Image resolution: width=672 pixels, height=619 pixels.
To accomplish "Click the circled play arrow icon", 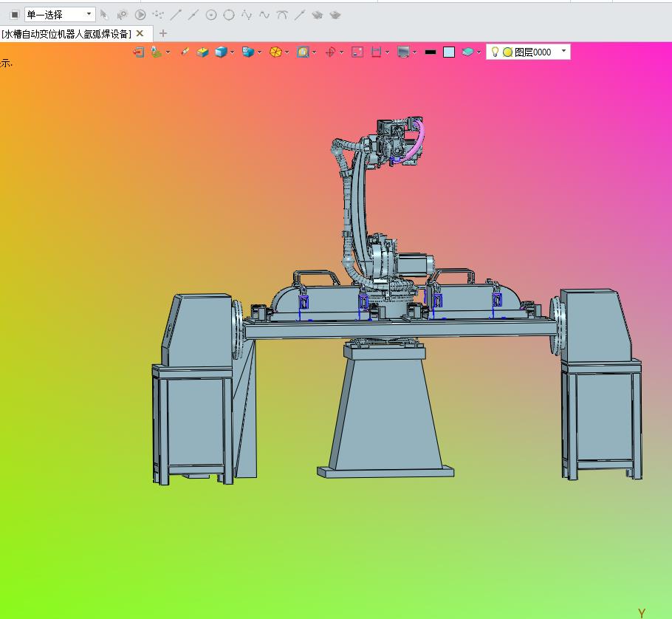I will [x=140, y=14].
